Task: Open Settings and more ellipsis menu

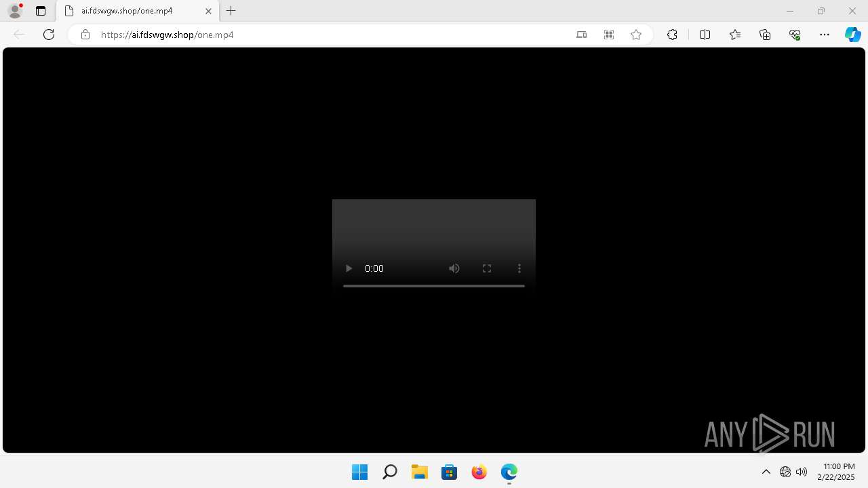Action: click(825, 35)
